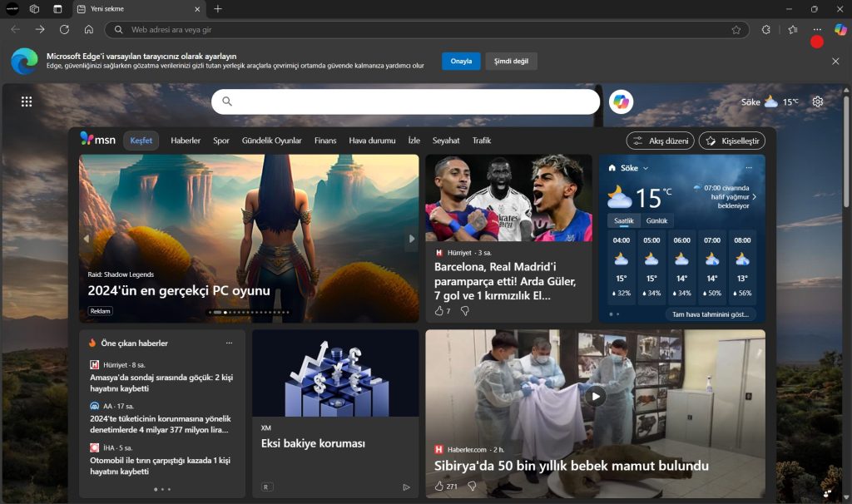Open the Gündelik Oyunlar section

[272, 140]
